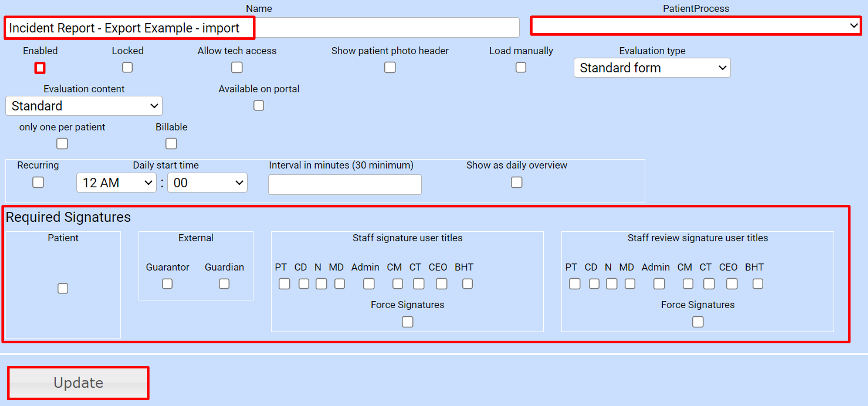868x406 pixels.
Task: Enable Force Signatures for staff signature titles
Action: pos(408,322)
